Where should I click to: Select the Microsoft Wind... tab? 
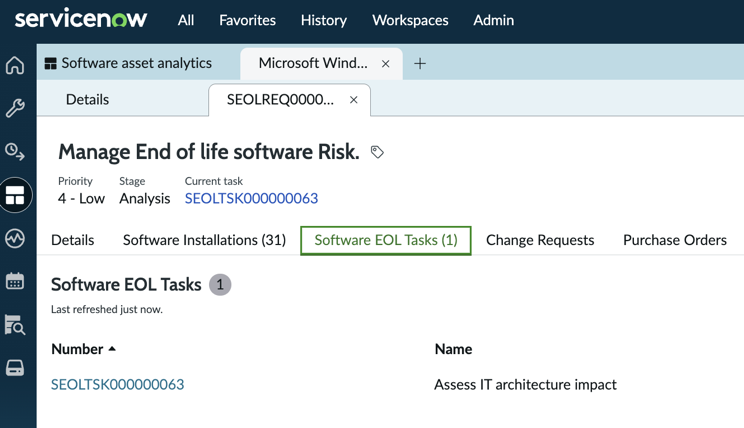tap(313, 63)
